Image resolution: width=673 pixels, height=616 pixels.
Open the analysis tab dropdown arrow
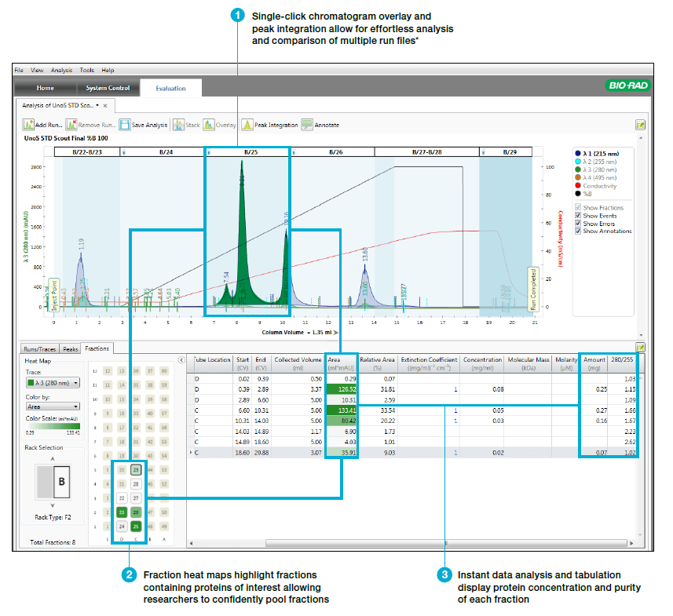(97, 105)
